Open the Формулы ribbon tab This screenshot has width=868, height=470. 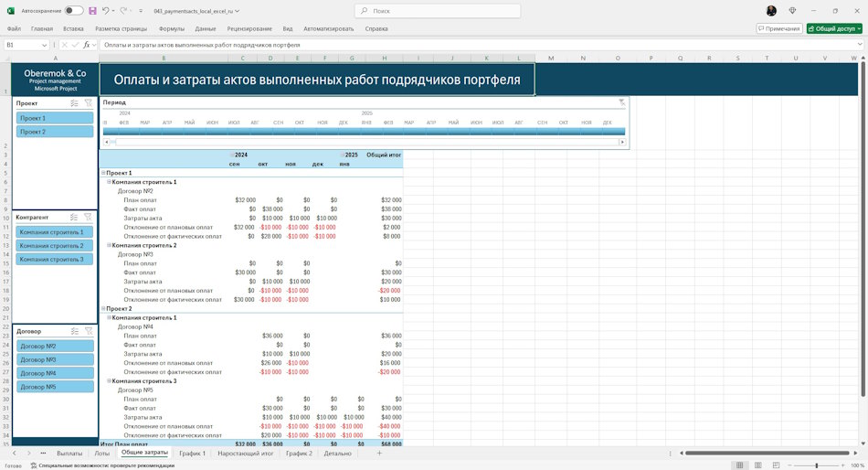(172, 29)
